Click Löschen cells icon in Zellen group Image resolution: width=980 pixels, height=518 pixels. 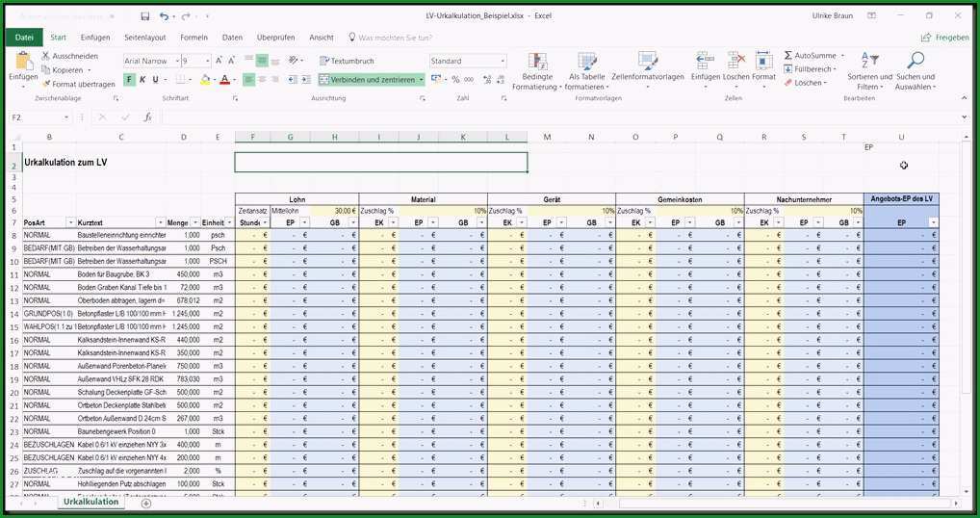(x=735, y=62)
